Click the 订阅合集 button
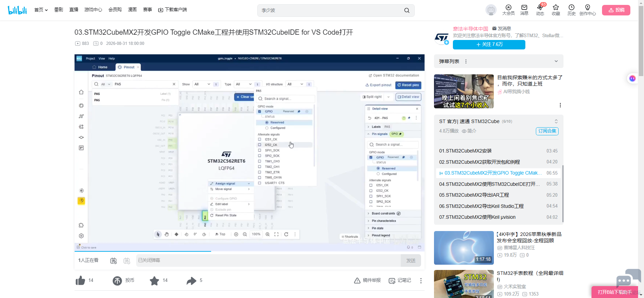Screen dimensions: 644x298 547,131
